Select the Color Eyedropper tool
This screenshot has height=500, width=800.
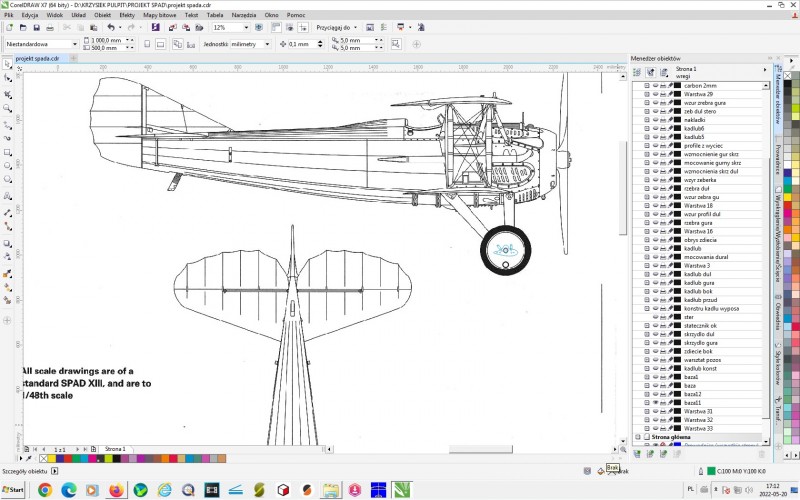(7, 274)
